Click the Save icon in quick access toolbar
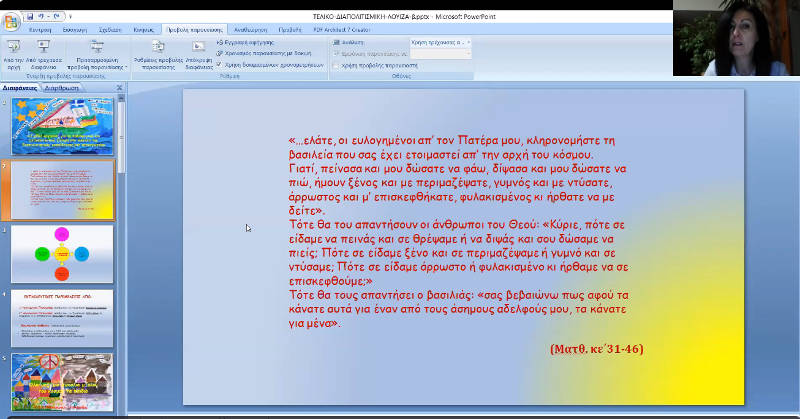This screenshot has width=800, height=419. coord(30,17)
